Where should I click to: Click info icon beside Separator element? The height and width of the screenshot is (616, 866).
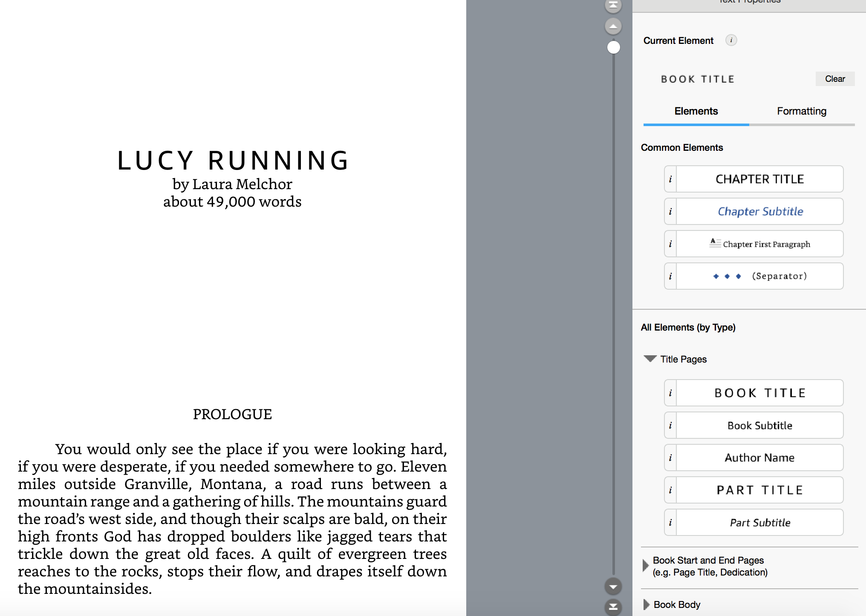[x=670, y=276]
